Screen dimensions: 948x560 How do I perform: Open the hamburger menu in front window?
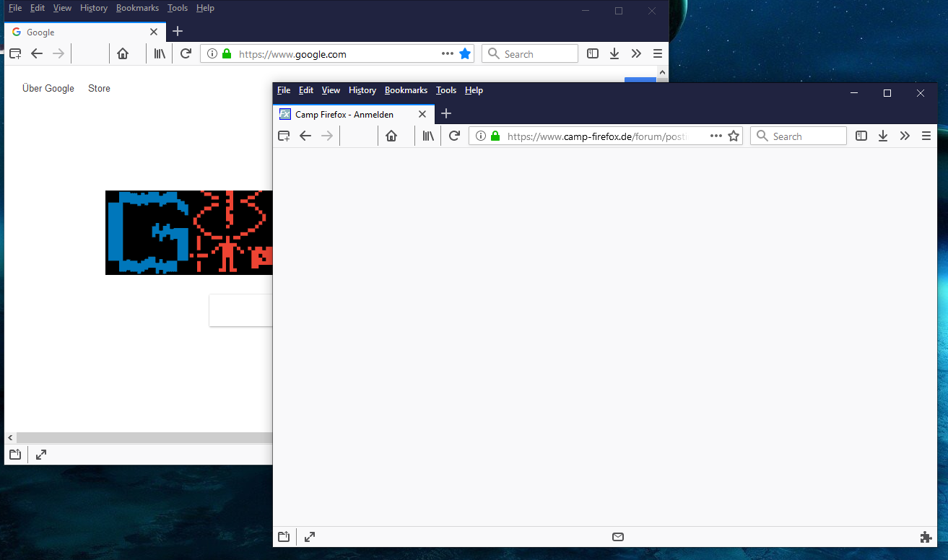tap(926, 136)
